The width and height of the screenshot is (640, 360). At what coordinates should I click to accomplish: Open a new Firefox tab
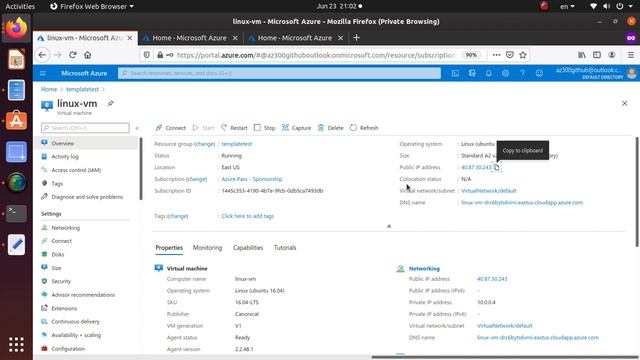pyautogui.click(x=356, y=38)
